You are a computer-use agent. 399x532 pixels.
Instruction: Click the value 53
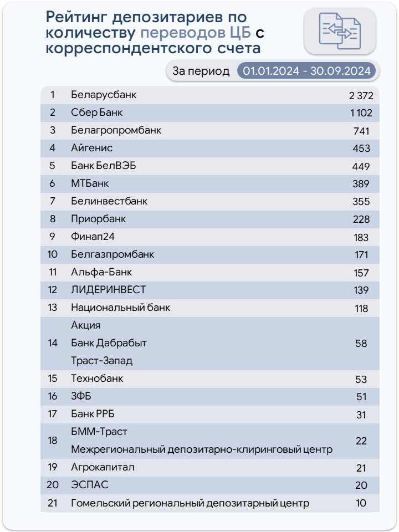click(361, 379)
